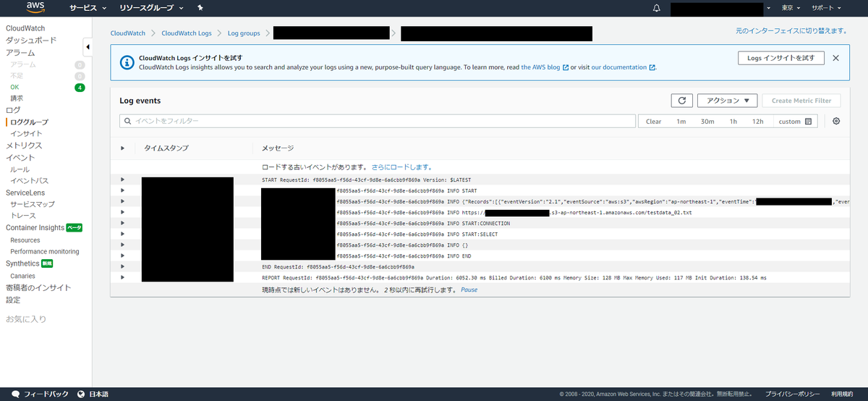This screenshot has width=868, height=401.
Task: Open 請求 in sidebar
Action: pos(17,98)
